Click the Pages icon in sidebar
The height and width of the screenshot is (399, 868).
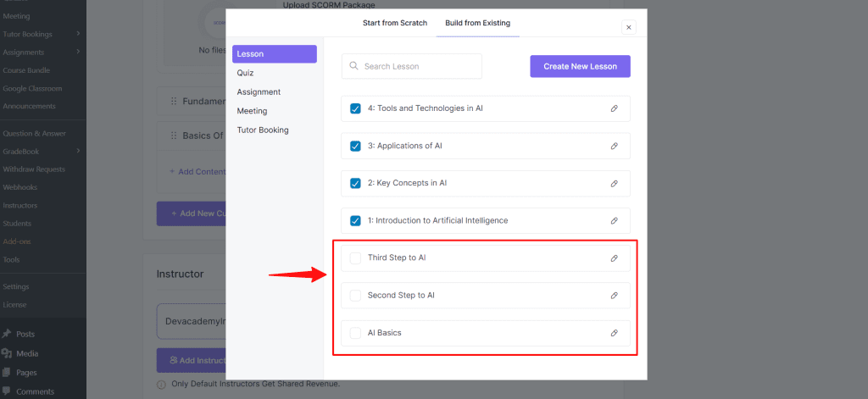tap(7, 373)
